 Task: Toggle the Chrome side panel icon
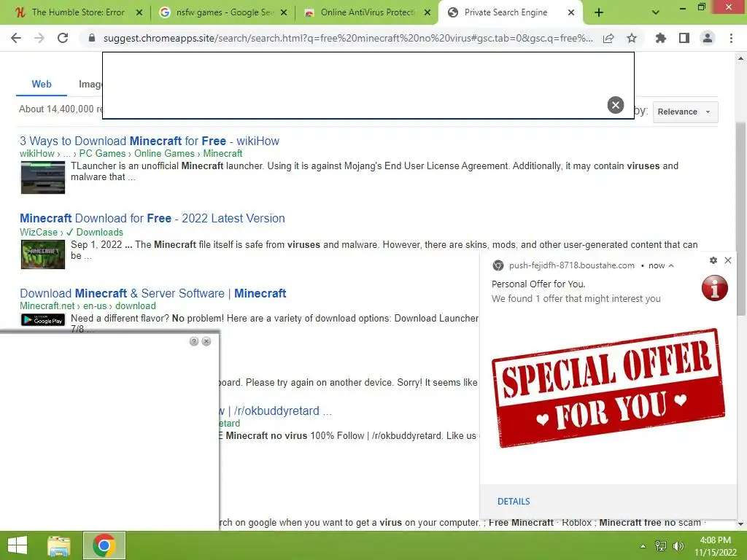click(x=684, y=38)
